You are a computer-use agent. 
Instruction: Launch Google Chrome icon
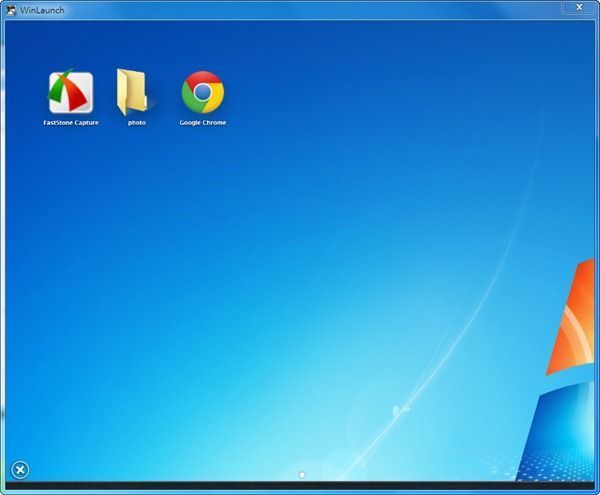click(203, 92)
